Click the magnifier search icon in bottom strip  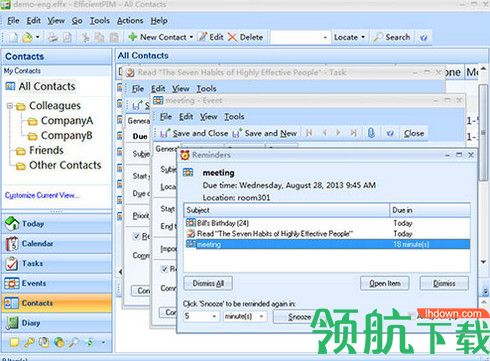[74, 342]
